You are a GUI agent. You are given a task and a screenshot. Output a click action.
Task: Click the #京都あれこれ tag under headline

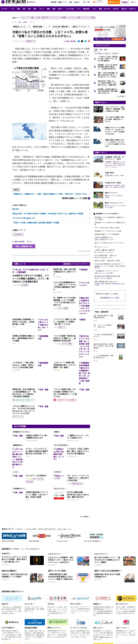[31, 41]
